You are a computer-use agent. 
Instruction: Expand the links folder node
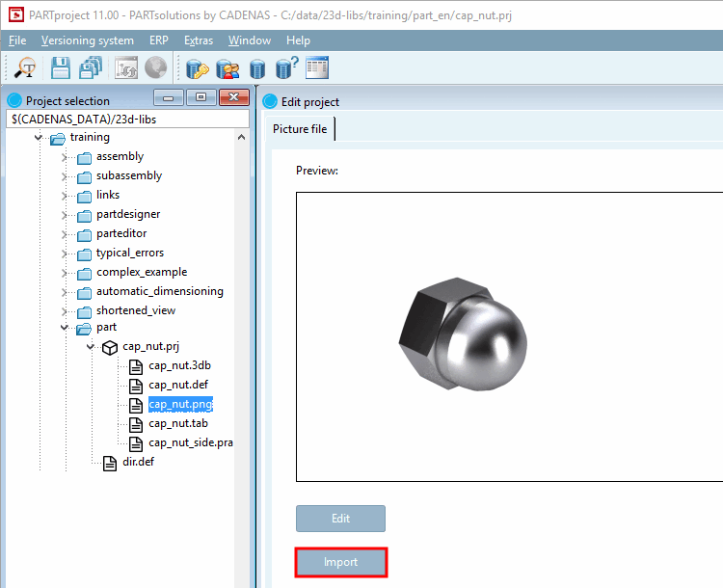[64, 196]
